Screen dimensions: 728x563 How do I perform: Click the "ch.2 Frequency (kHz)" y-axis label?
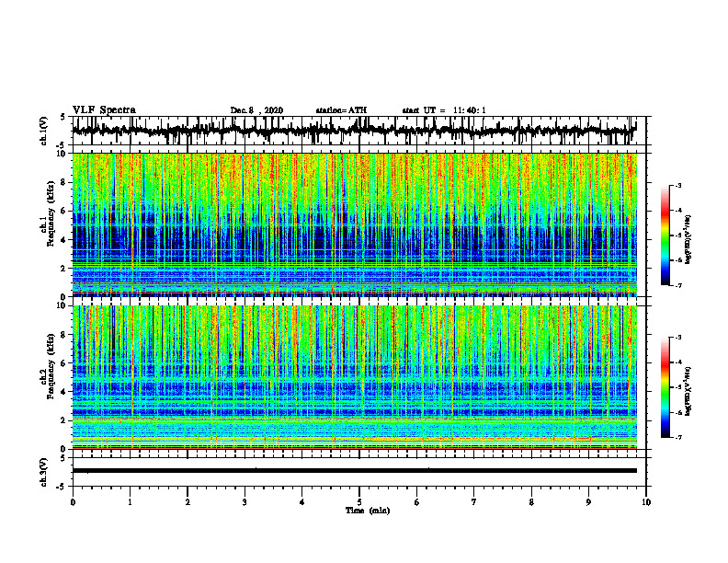tap(47, 365)
